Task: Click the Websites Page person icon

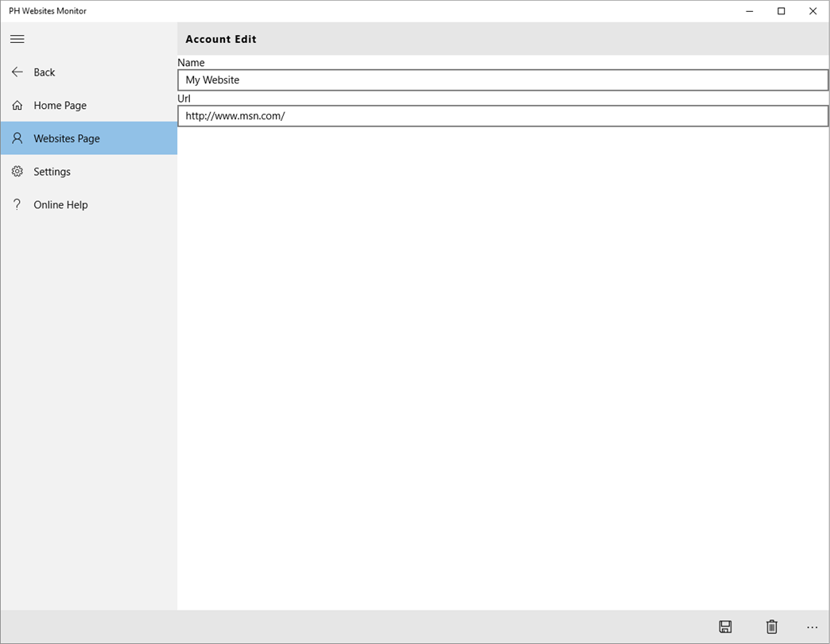Action: [x=17, y=138]
